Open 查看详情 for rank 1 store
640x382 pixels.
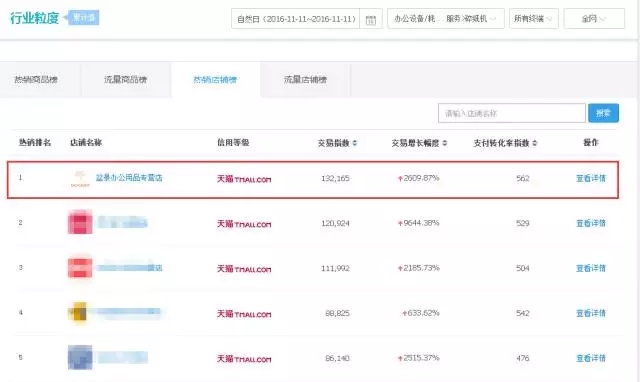(x=591, y=178)
